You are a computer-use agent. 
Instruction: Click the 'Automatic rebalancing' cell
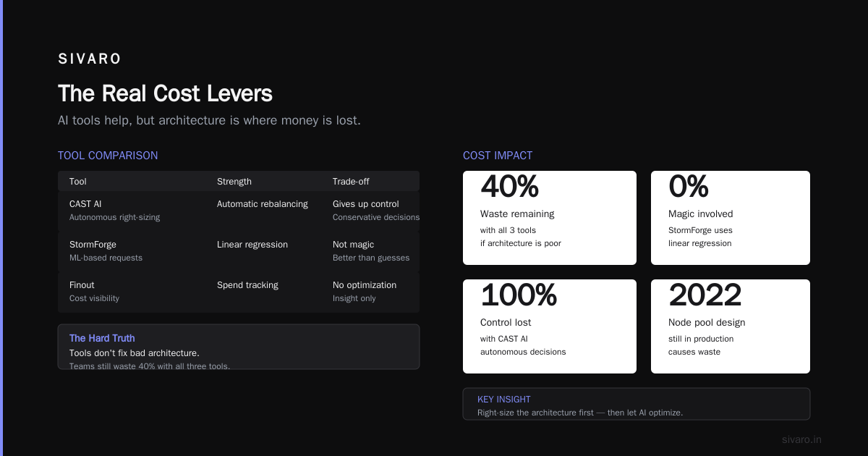(x=263, y=204)
